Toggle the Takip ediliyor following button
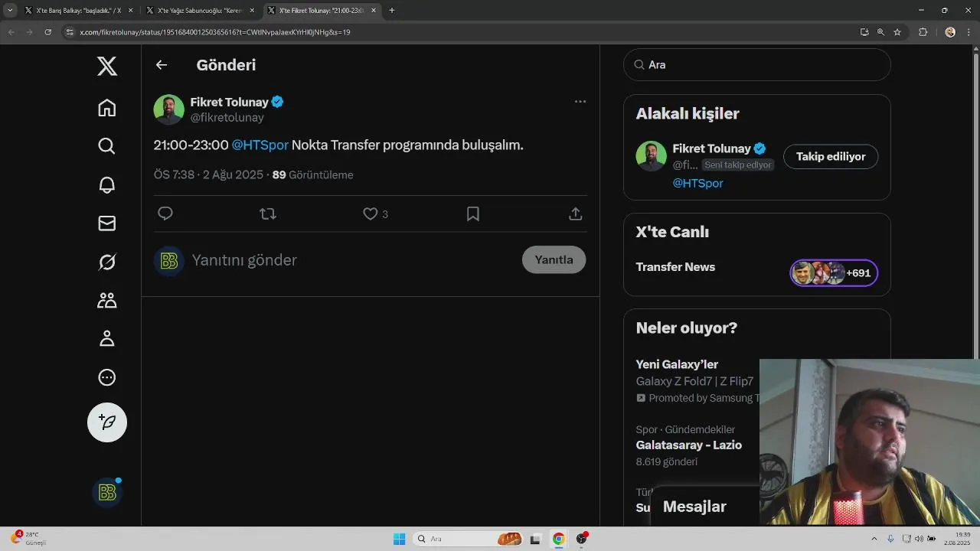Image resolution: width=980 pixels, height=551 pixels. (x=831, y=157)
